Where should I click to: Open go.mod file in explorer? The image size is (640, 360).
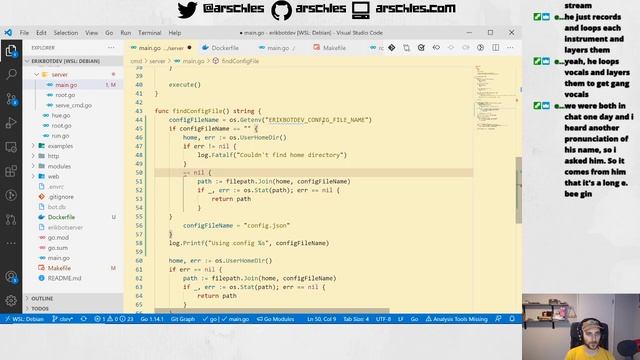click(73, 238)
